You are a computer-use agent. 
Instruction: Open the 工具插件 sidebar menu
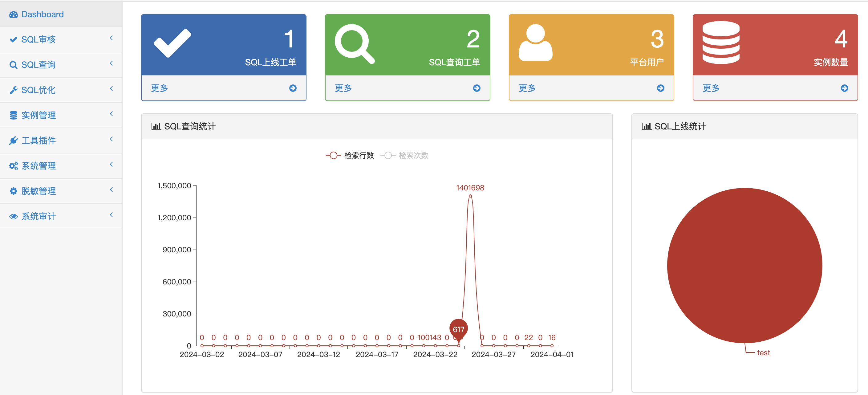pos(39,140)
